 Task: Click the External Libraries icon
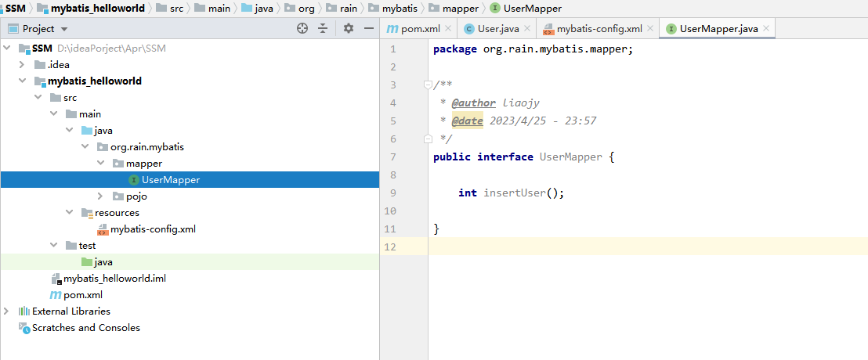coord(24,311)
